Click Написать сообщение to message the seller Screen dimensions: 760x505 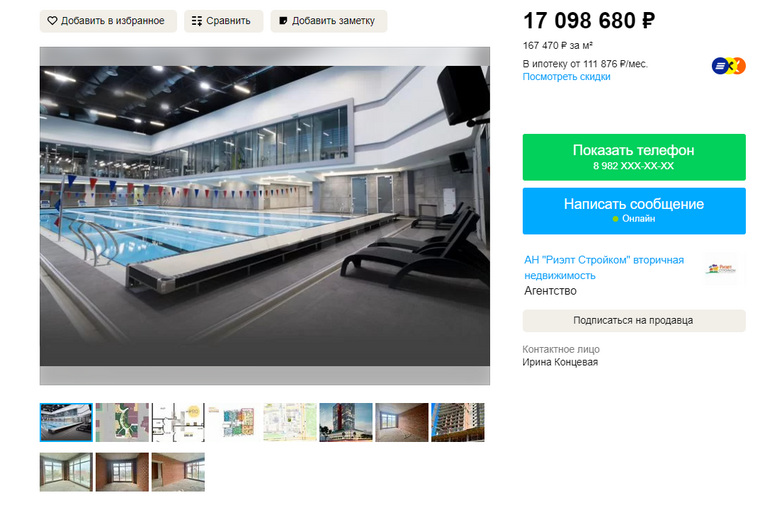pyautogui.click(x=634, y=211)
